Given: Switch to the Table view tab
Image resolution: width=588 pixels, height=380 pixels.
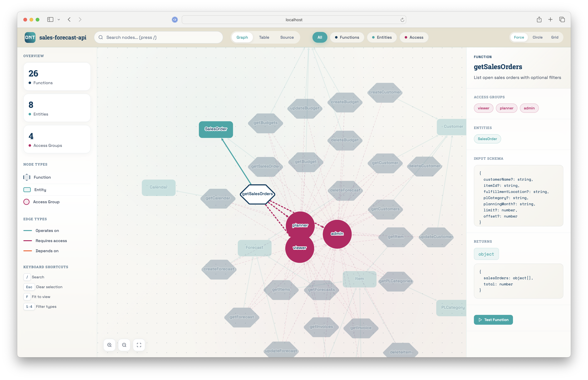Looking at the screenshot, I should pos(264,37).
